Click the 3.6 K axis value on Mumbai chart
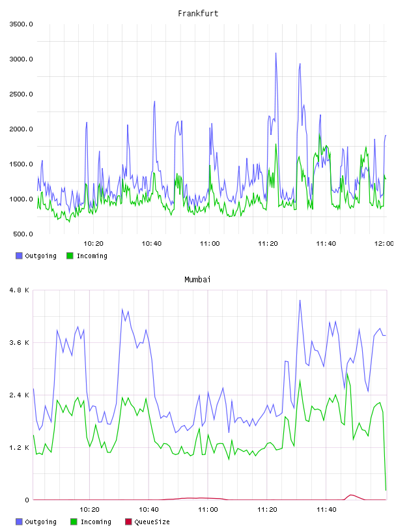 coord(20,343)
